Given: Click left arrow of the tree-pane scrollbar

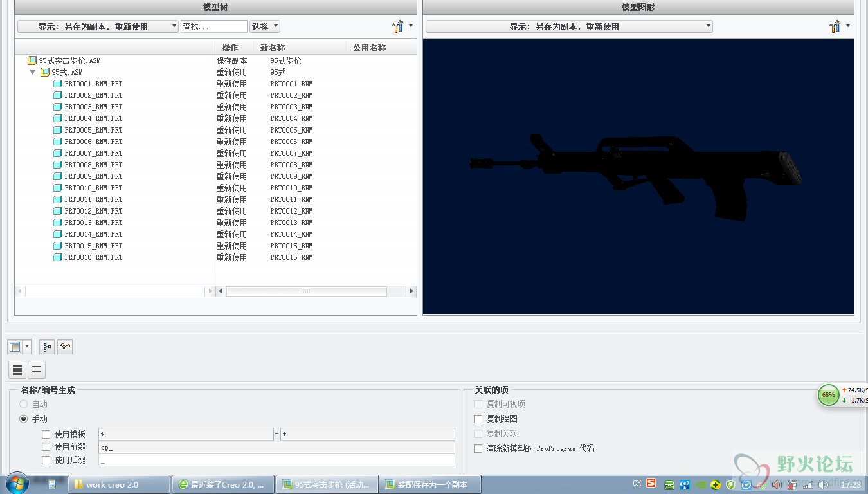Looking at the screenshot, I should (x=20, y=291).
